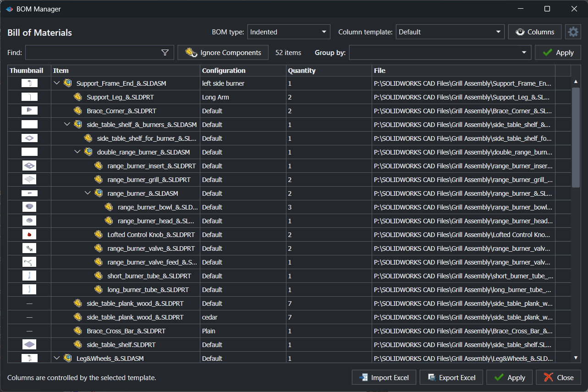The image size is (588, 392).
Task: Click the side_table_shelf.SLDPRT part icon
Action: coord(78,345)
